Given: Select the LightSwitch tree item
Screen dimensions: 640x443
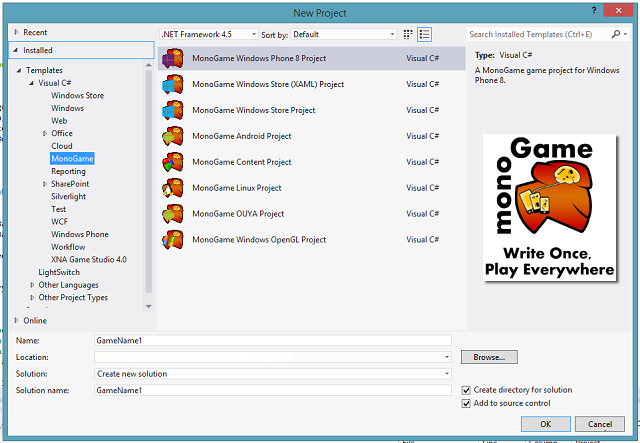Looking at the screenshot, I should click(x=59, y=272).
